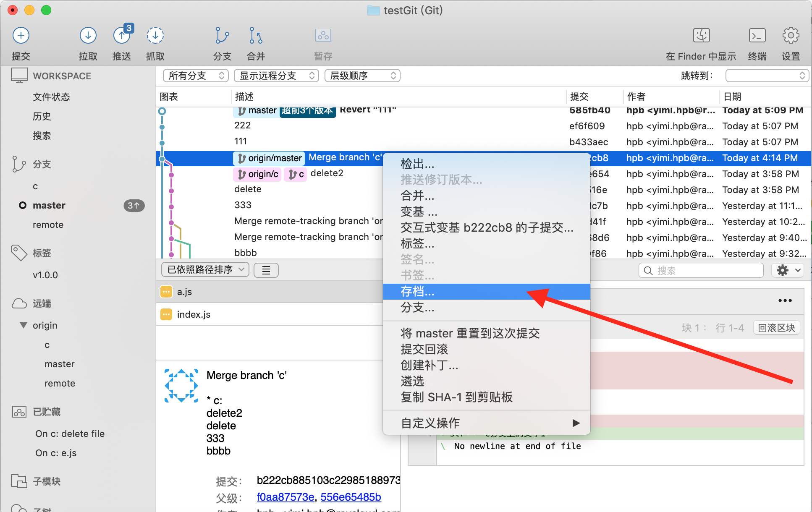Select stash 'On c: e.js'
This screenshot has height=512, width=812.
click(x=56, y=453)
